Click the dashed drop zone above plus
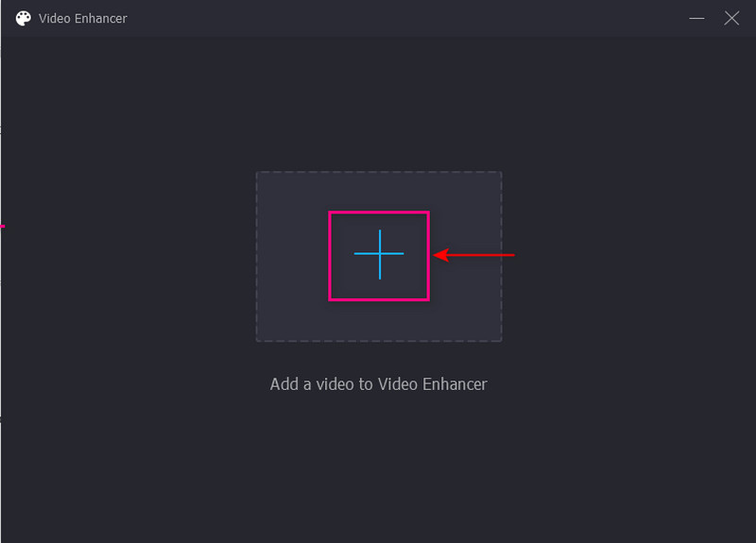This screenshot has width=756, height=543. [379, 191]
